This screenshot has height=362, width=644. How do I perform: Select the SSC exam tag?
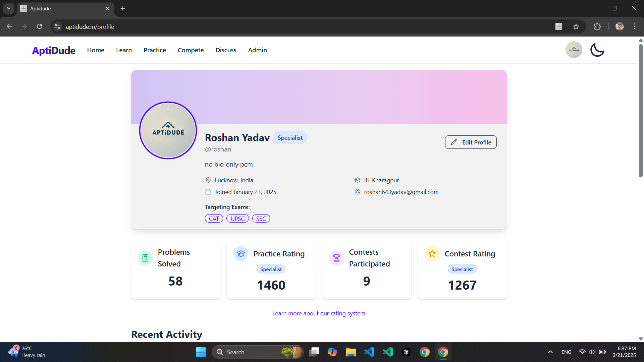pyautogui.click(x=261, y=219)
